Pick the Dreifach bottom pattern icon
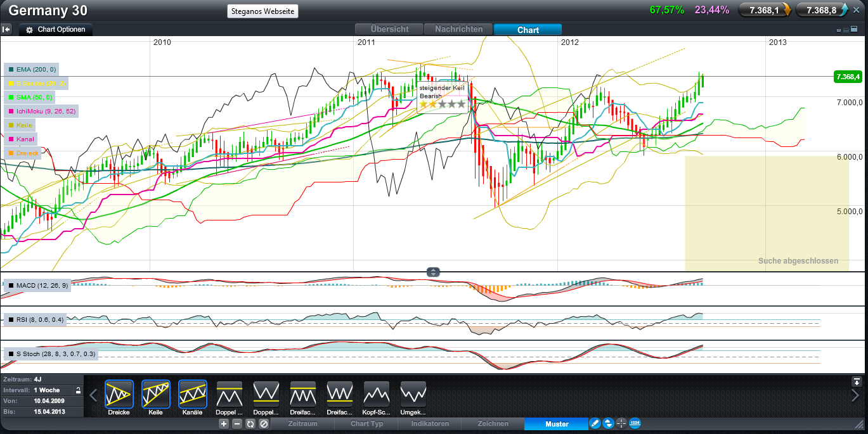Viewport: 868px width, 434px height. pos(339,393)
